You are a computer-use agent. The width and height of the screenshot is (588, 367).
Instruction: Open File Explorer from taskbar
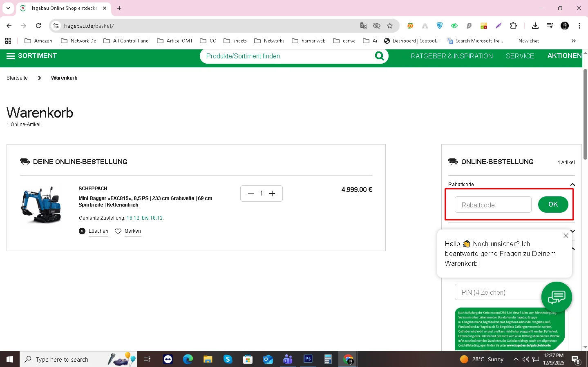pos(208,359)
